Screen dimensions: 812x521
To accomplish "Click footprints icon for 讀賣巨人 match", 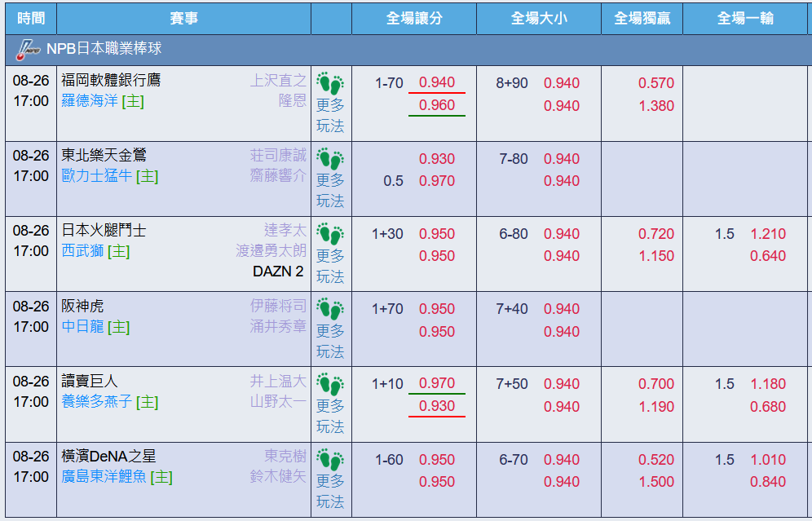I will coord(330,384).
